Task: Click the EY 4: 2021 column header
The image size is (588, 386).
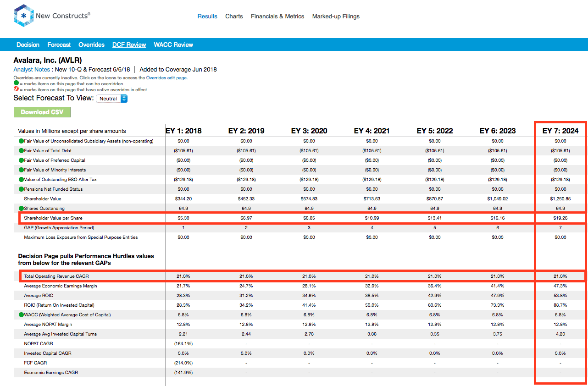Action: pos(372,131)
